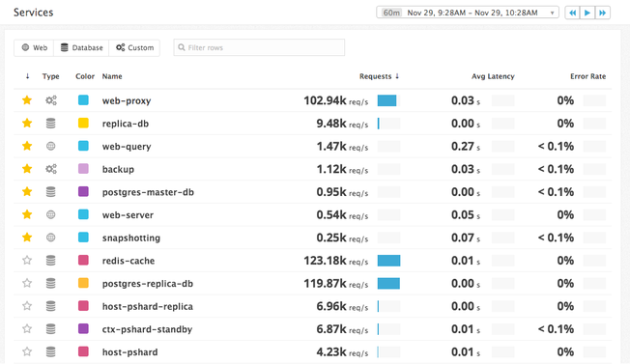Viewport: 630px width, 364px height.
Task: Click the web type icon for web-server
Action: [x=51, y=214]
